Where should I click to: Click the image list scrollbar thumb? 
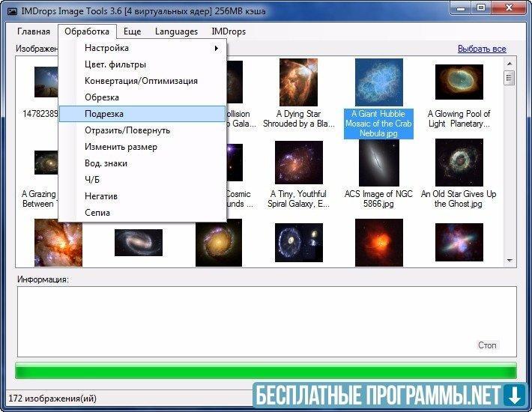510,78
